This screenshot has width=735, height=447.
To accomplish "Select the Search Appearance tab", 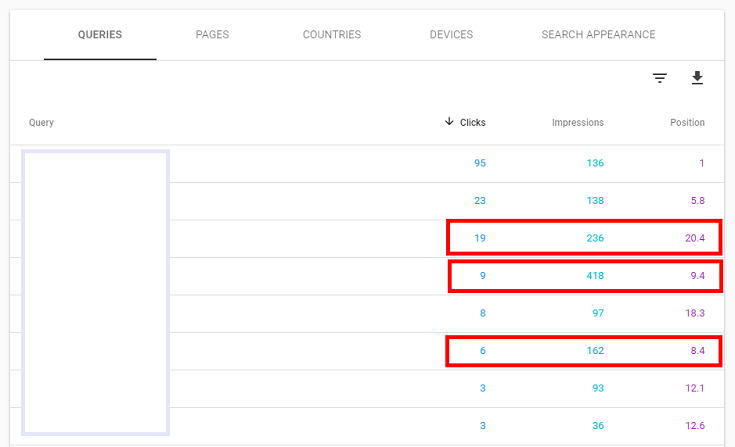I will (x=598, y=35).
